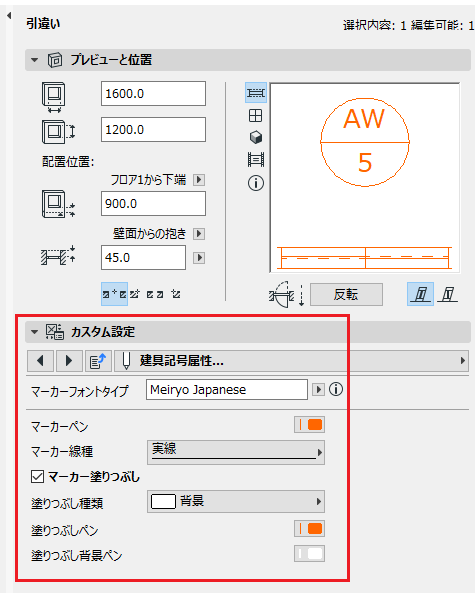The image size is (475, 593).
Task: Select the first reveal anchor icon (highlighted)
Action: pos(114,294)
